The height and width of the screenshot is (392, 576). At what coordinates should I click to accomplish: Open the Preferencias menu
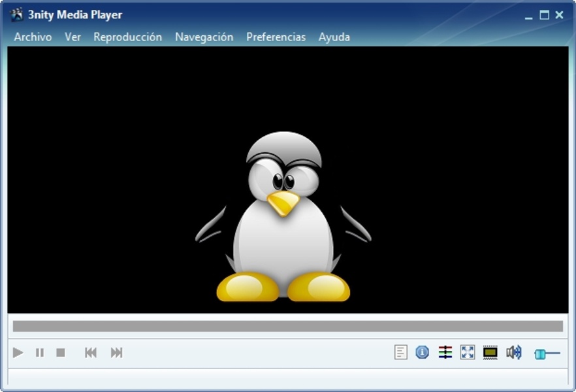click(x=276, y=37)
